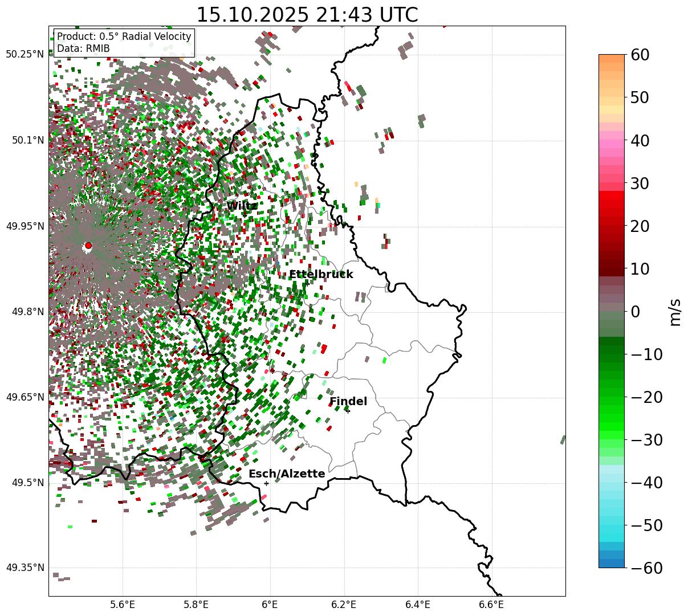Click the 6°E longitude label

pyautogui.click(x=270, y=605)
